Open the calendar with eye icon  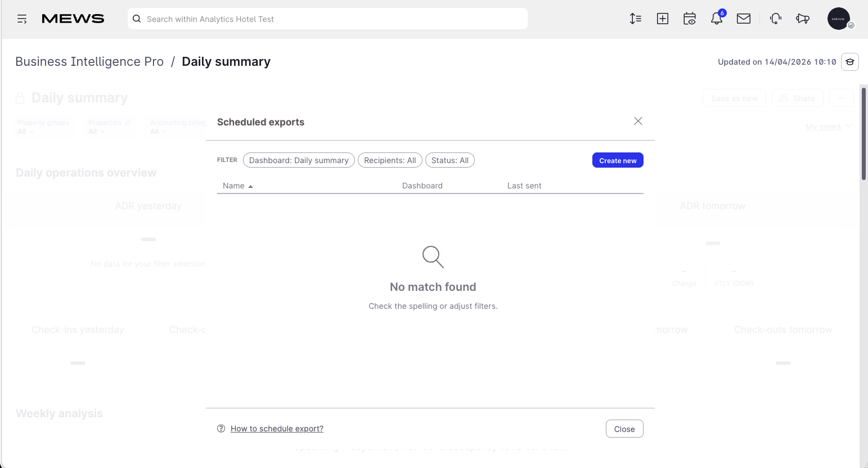coord(690,19)
